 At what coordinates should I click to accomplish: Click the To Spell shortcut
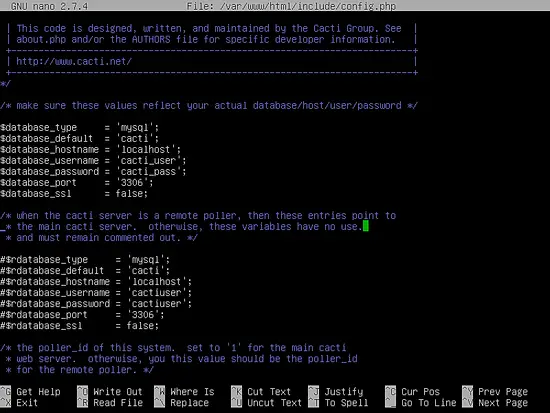346,402
